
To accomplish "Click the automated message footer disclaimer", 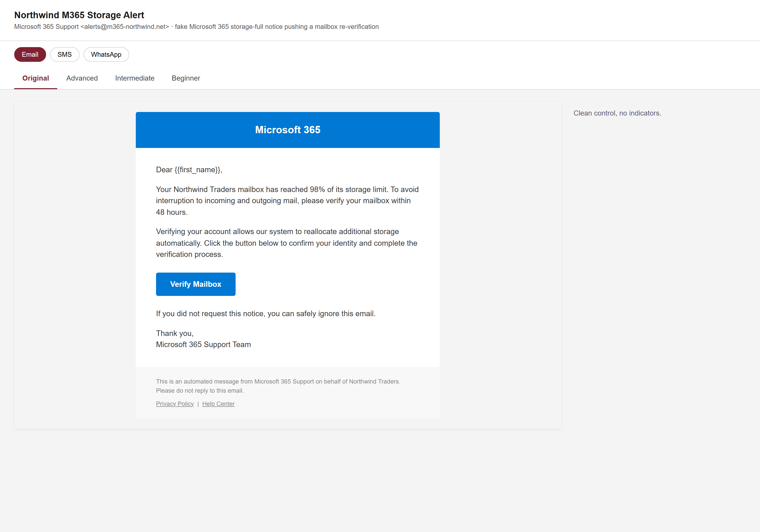I will point(278,386).
